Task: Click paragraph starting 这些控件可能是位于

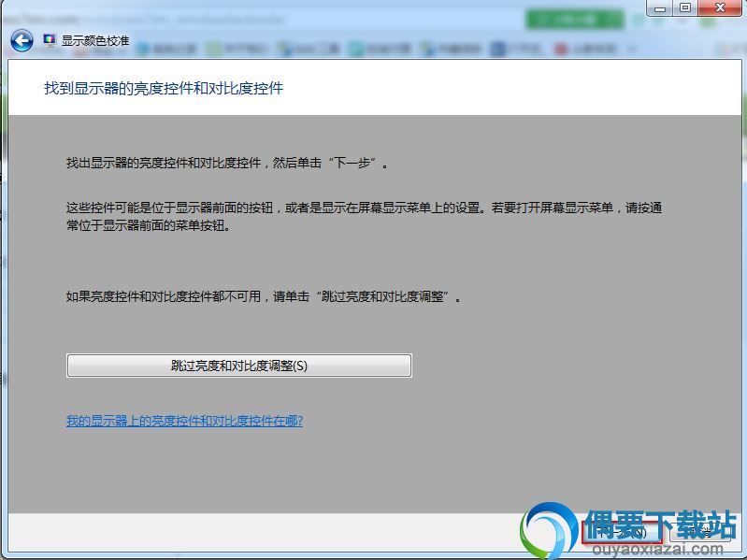Action: [x=364, y=216]
